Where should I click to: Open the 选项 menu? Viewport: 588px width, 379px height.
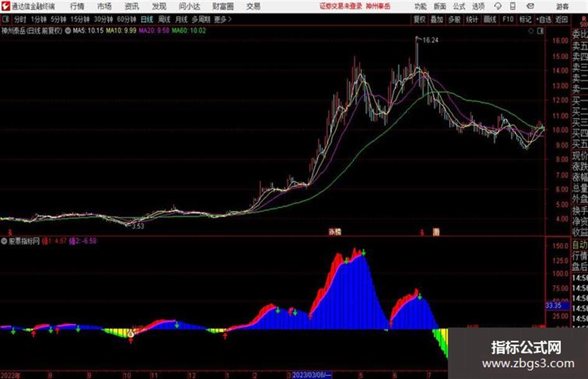(478, 6)
